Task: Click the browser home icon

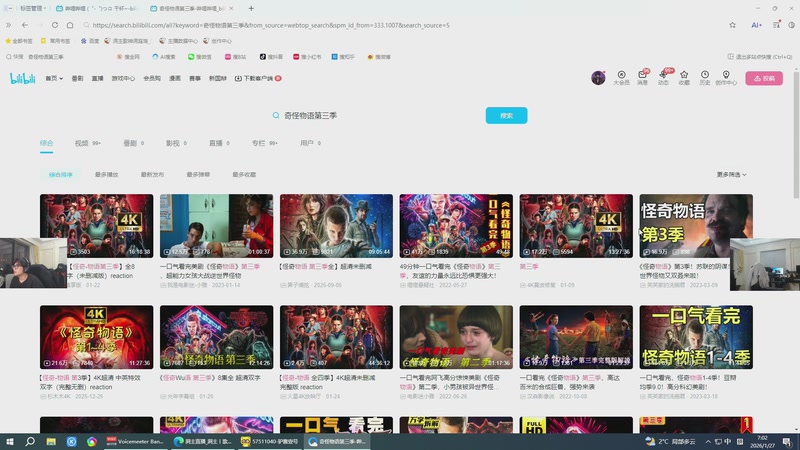Action: (x=70, y=24)
